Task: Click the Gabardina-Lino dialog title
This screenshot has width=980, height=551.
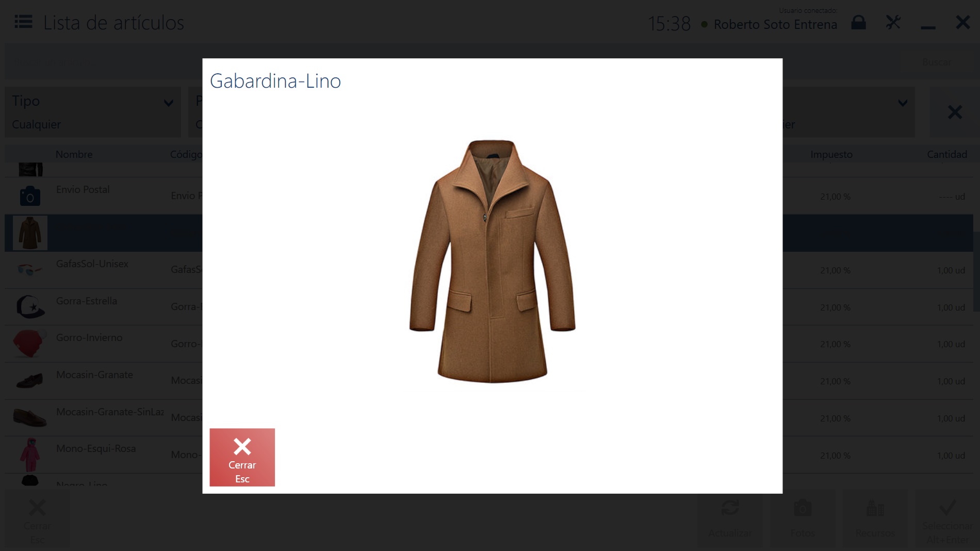Action: pyautogui.click(x=275, y=81)
